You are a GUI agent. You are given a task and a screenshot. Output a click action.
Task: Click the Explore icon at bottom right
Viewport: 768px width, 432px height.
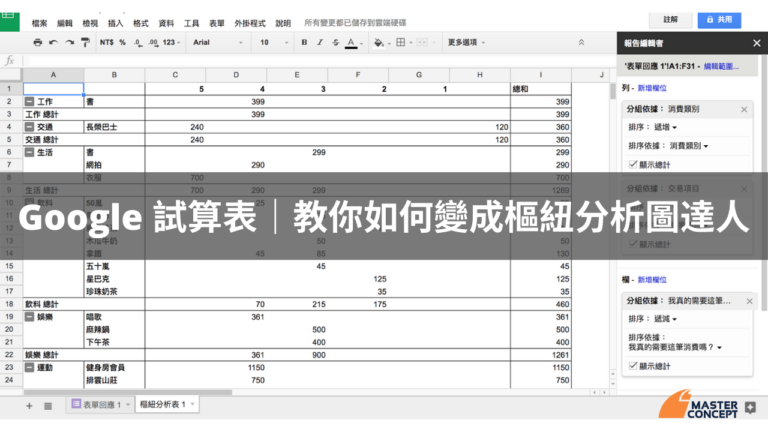pyautogui.click(x=750, y=407)
